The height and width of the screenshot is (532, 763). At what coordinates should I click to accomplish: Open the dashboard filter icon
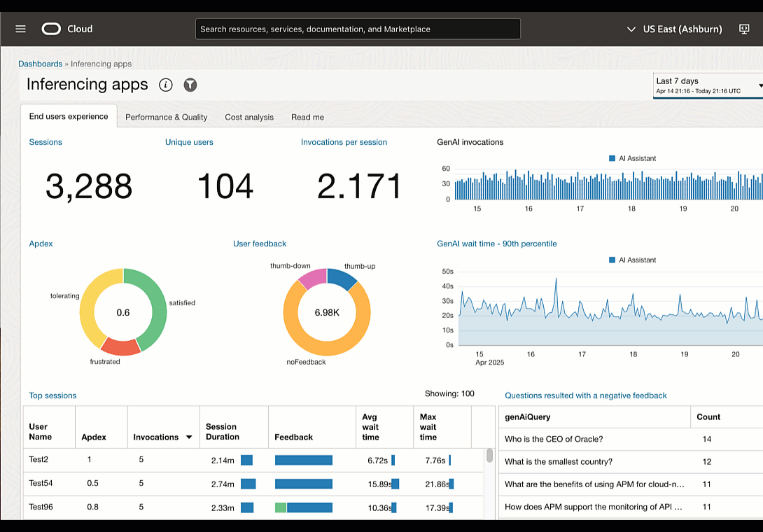(x=190, y=85)
